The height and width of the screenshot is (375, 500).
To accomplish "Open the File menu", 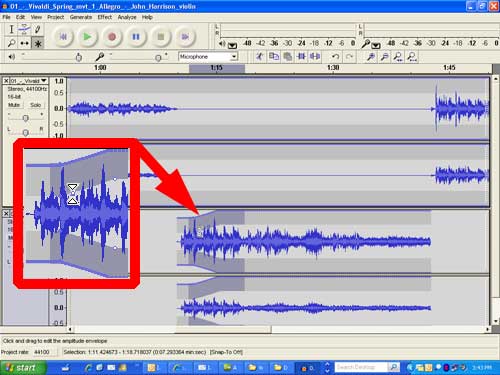I will point(6,17).
